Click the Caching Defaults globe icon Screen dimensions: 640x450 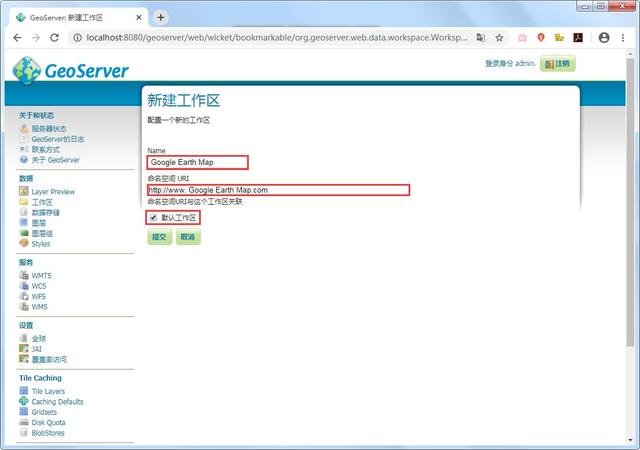[24, 401]
